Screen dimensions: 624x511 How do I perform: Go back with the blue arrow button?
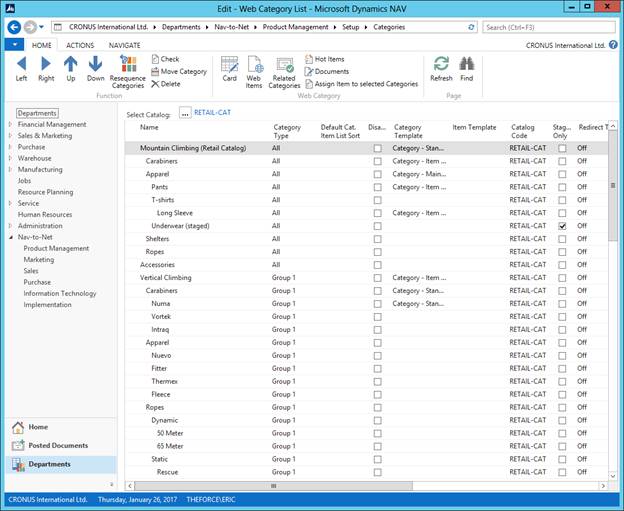(14, 27)
